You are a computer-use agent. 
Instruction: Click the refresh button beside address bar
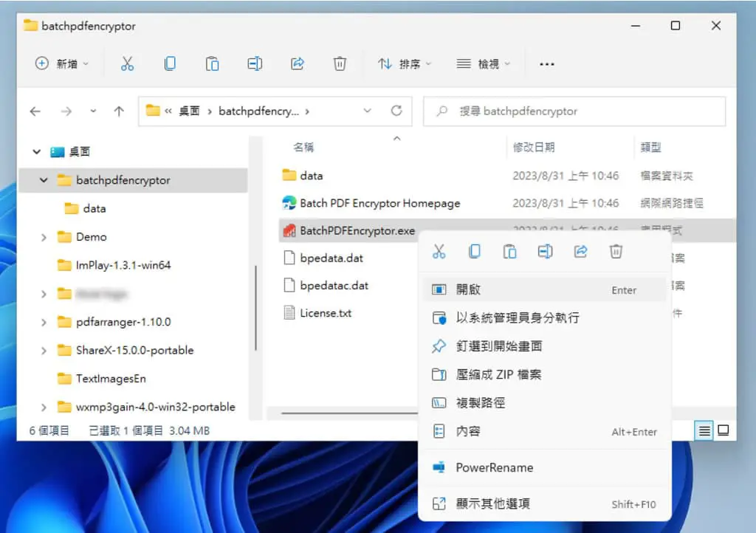[x=396, y=111]
